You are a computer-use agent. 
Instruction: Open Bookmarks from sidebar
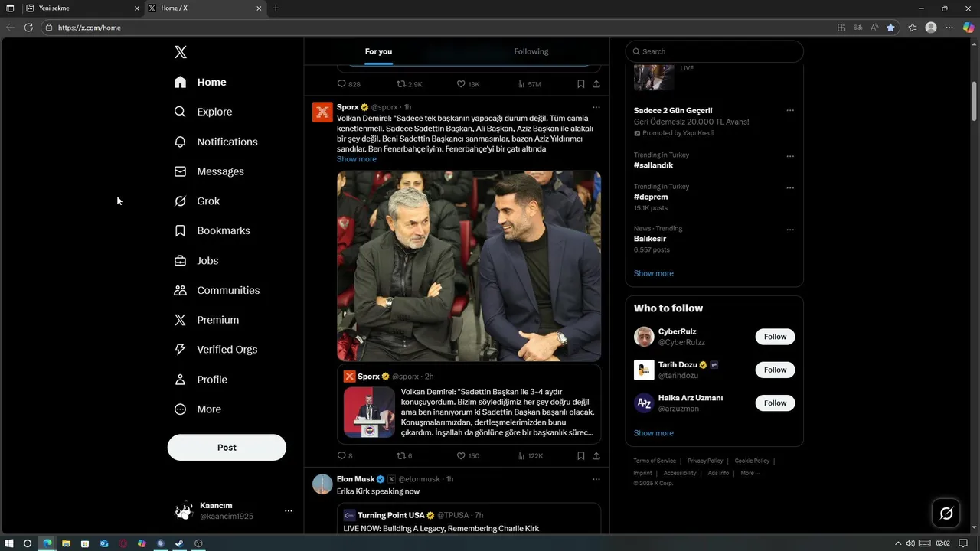tap(212, 230)
